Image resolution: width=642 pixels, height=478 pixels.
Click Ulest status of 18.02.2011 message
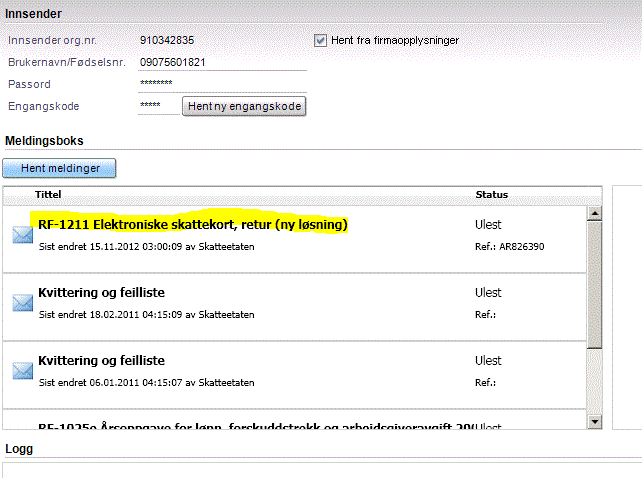coord(488,292)
